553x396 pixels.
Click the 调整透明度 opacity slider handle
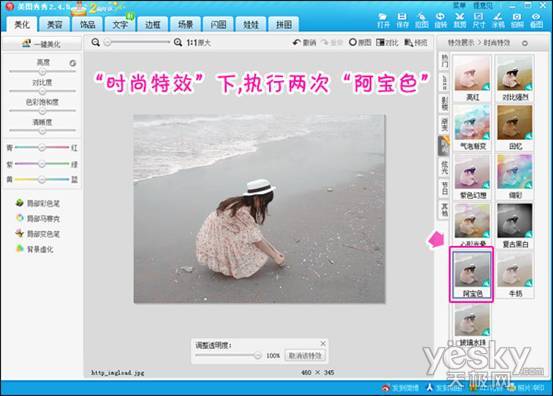[258, 355]
